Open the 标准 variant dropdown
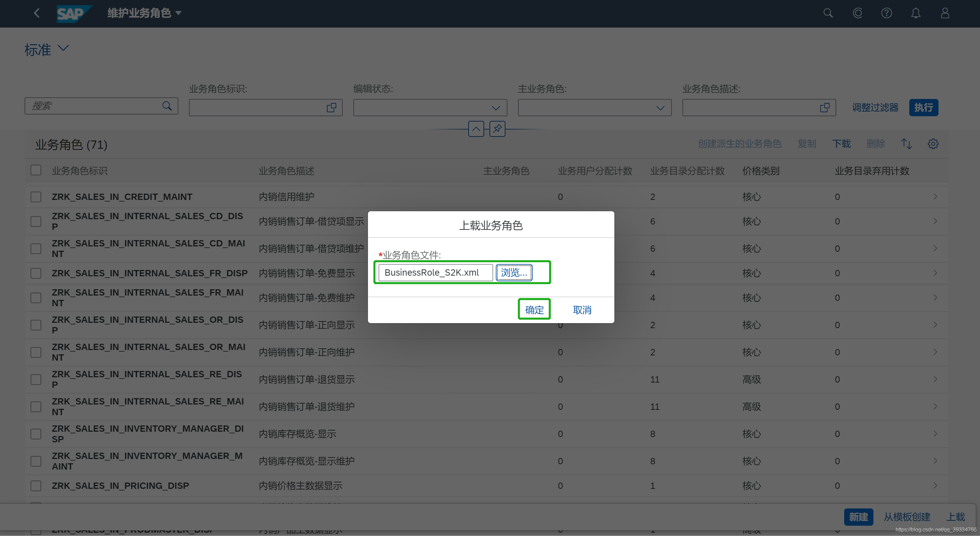Screen dimensions: 980x536 coord(63,48)
